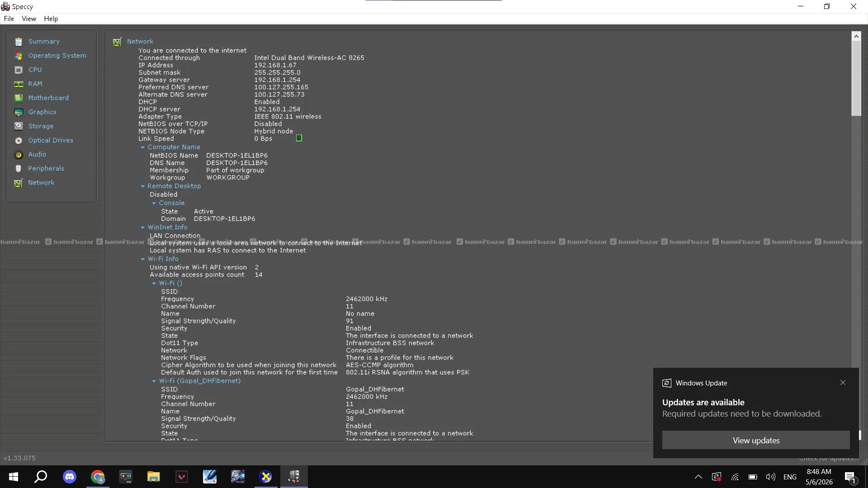Click the adapter name Intel Dual Band Wireless-AC 8265
The width and height of the screenshot is (868, 488).
[x=309, y=58]
